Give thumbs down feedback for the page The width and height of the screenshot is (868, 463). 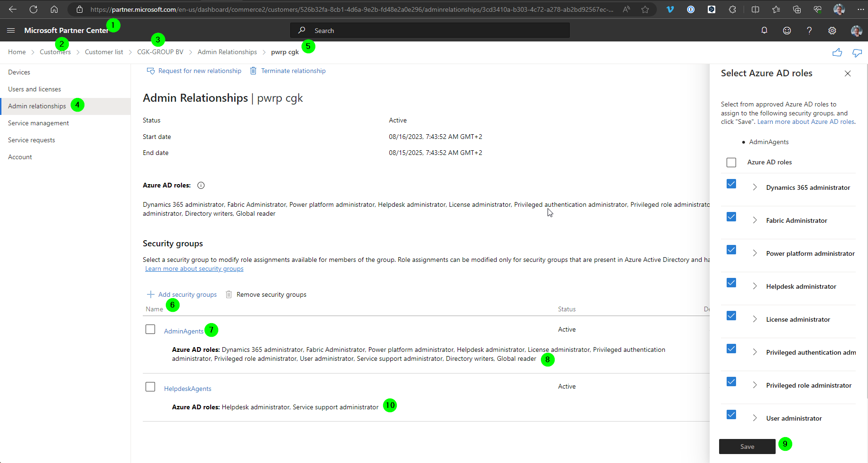(x=857, y=53)
